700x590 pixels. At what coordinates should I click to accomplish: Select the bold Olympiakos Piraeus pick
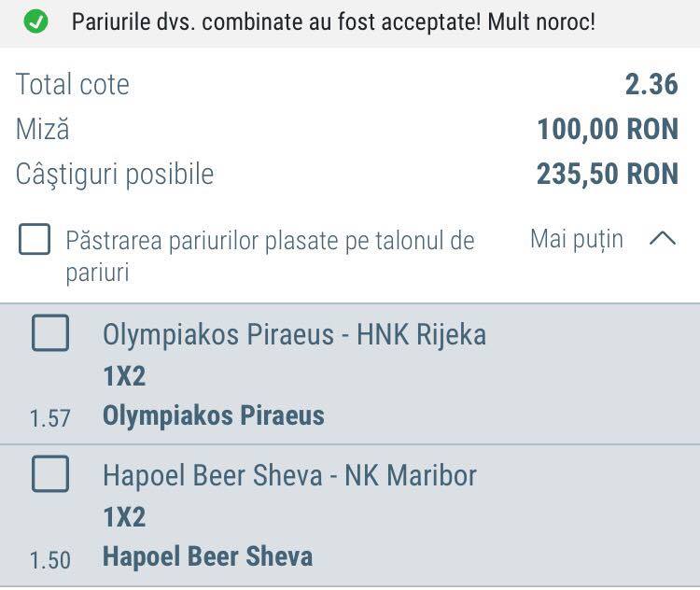[x=214, y=415]
